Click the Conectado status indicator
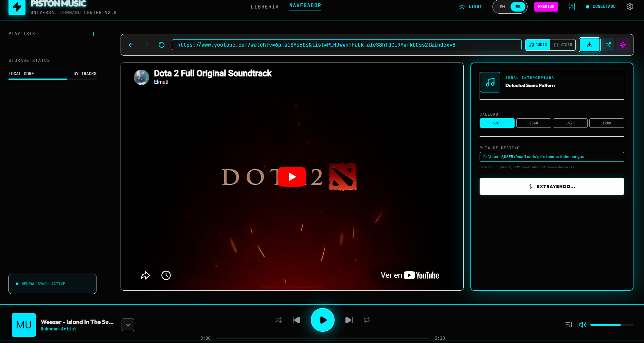The image size is (644, 343). point(601,6)
